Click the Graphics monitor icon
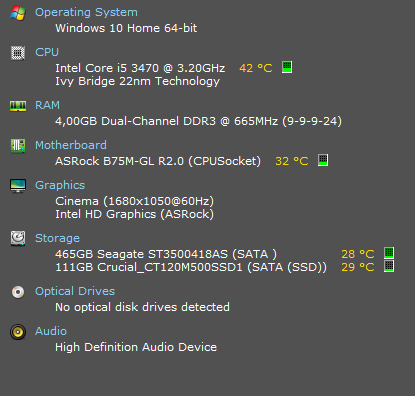Screen dimensions: 415x396 coord(18,186)
